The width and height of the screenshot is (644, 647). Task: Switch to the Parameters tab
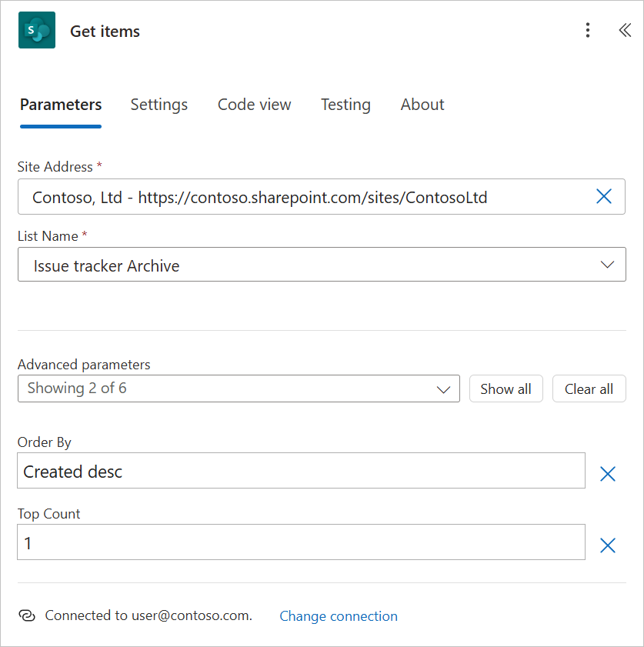pyautogui.click(x=61, y=105)
